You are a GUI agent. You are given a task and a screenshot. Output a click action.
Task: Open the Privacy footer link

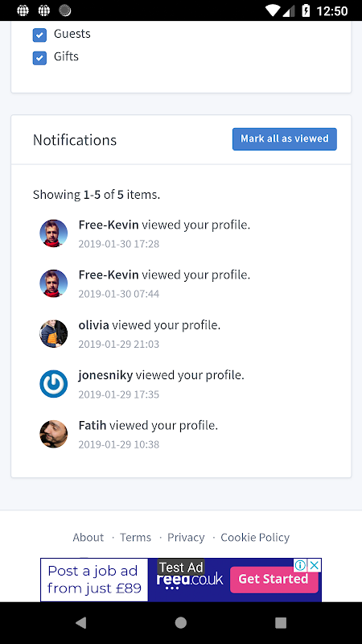tap(186, 537)
